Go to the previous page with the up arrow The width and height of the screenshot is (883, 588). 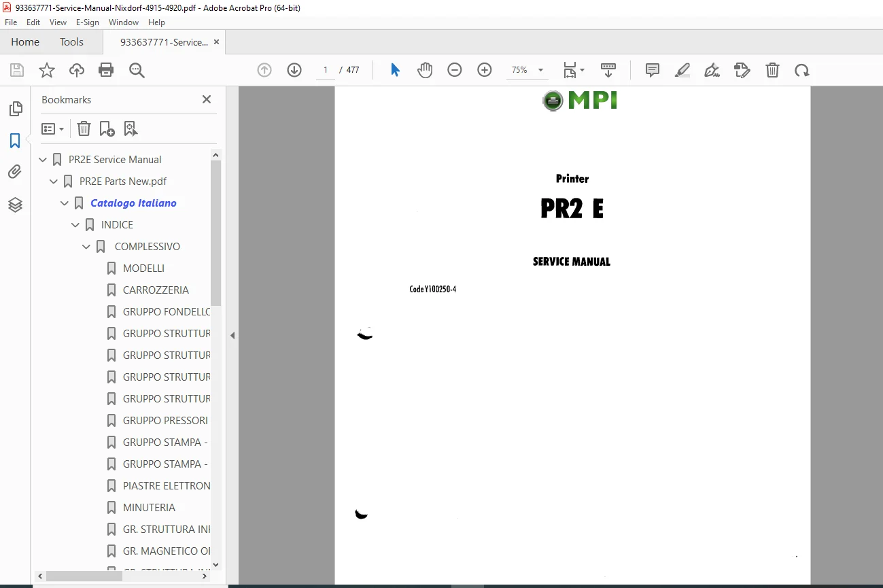pos(264,70)
